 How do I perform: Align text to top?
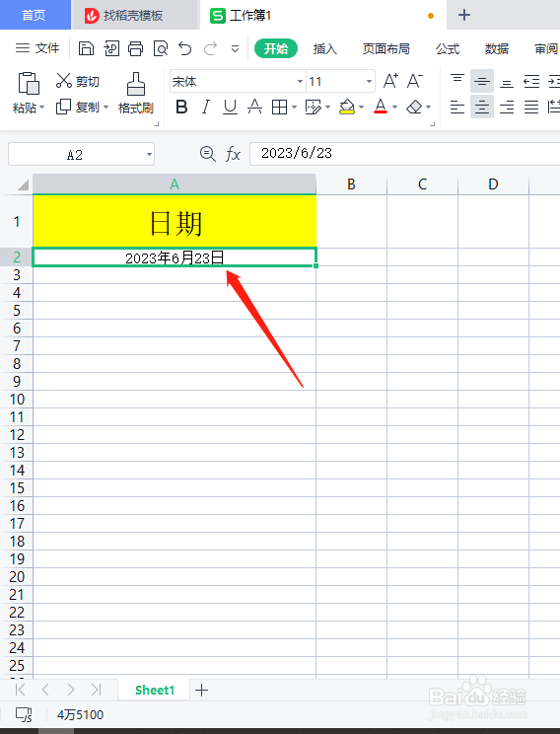pyautogui.click(x=457, y=81)
